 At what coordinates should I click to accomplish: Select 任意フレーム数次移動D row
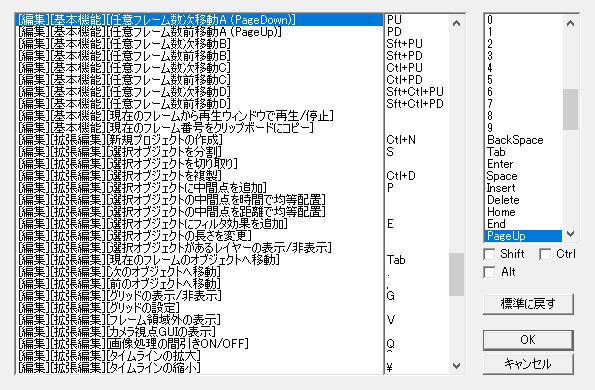click(x=199, y=92)
